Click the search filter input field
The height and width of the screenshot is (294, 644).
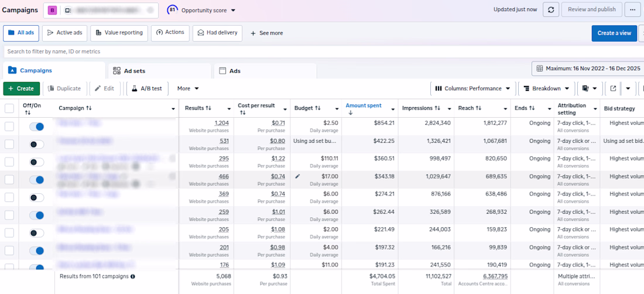(x=320, y=52)
